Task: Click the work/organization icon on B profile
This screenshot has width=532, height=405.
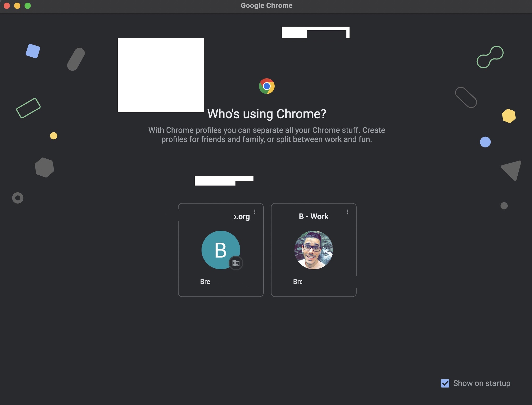Action: 235,263
